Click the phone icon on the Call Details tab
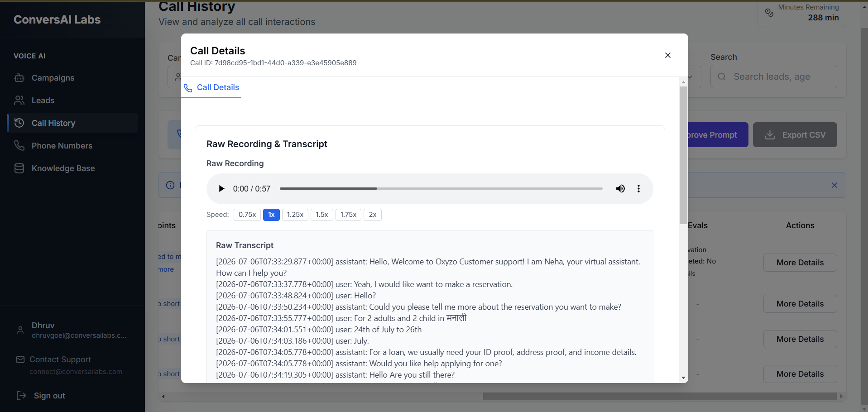Screen dimensions: 868x412 (188, 88)
